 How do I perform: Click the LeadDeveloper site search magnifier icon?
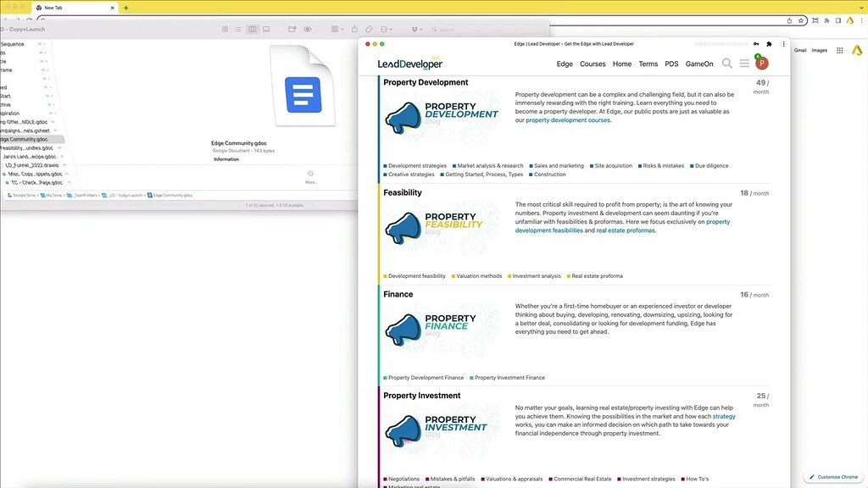pyautogui.click(x=726, y=64)
